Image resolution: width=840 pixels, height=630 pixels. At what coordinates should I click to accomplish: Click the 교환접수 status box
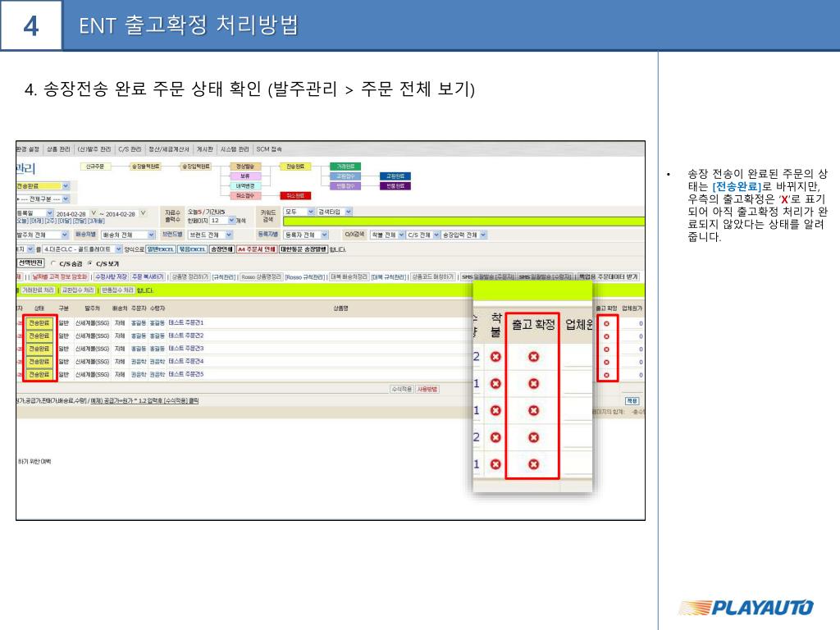point(345,176)
